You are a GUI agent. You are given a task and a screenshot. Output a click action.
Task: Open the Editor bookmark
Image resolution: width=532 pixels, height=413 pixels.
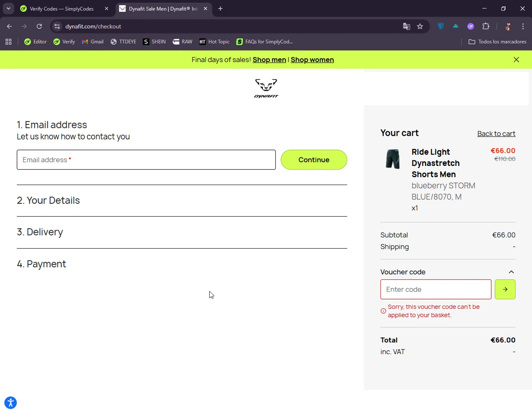pos(35,42)
